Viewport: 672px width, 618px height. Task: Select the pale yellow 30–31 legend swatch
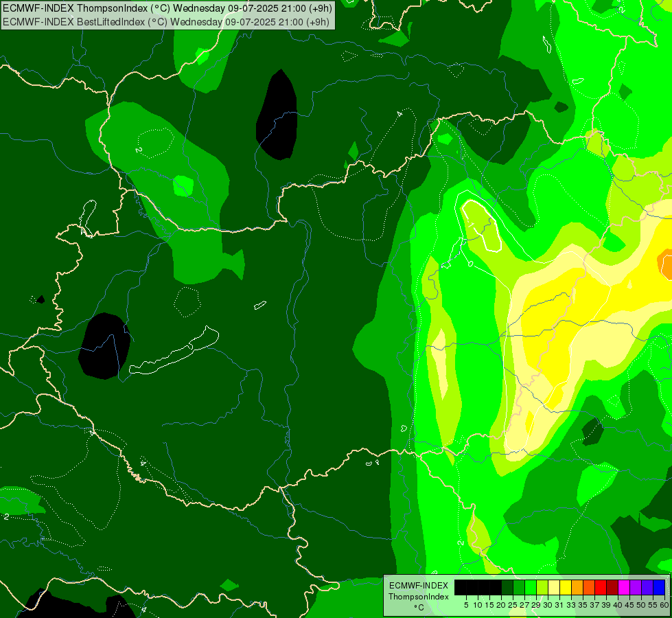point(554,588)
